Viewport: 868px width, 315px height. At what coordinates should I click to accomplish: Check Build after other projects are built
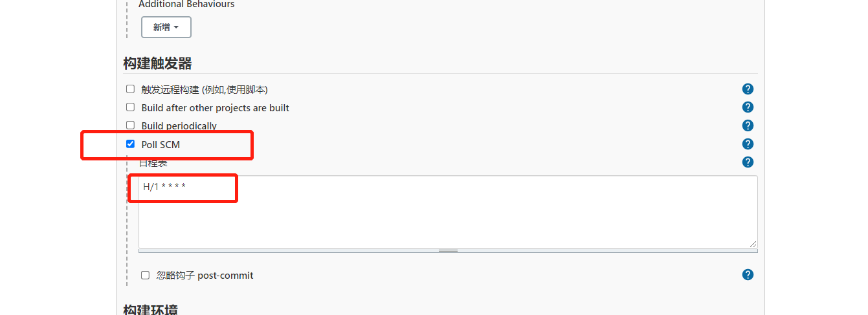coord(130,107)
